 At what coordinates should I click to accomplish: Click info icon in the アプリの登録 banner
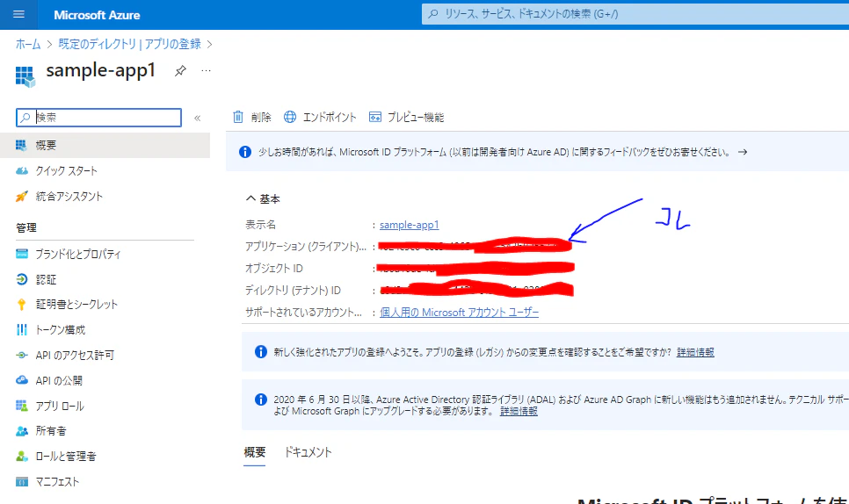point(261,352)
